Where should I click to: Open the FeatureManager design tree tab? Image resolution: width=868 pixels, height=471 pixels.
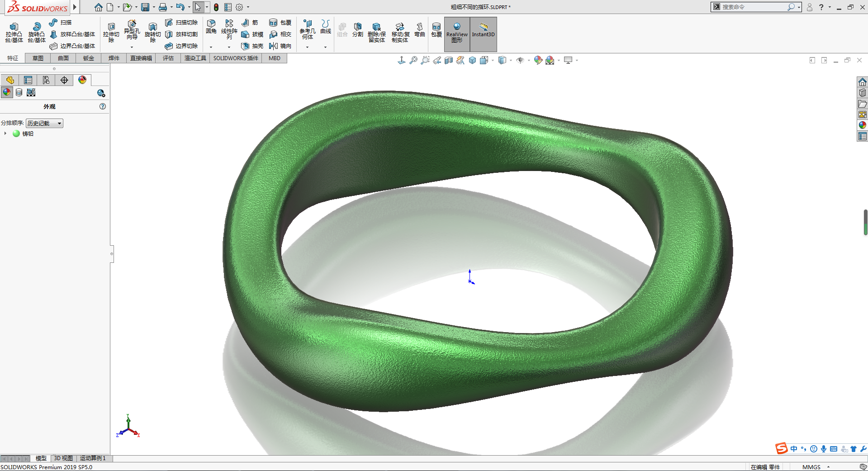(10, 80)
